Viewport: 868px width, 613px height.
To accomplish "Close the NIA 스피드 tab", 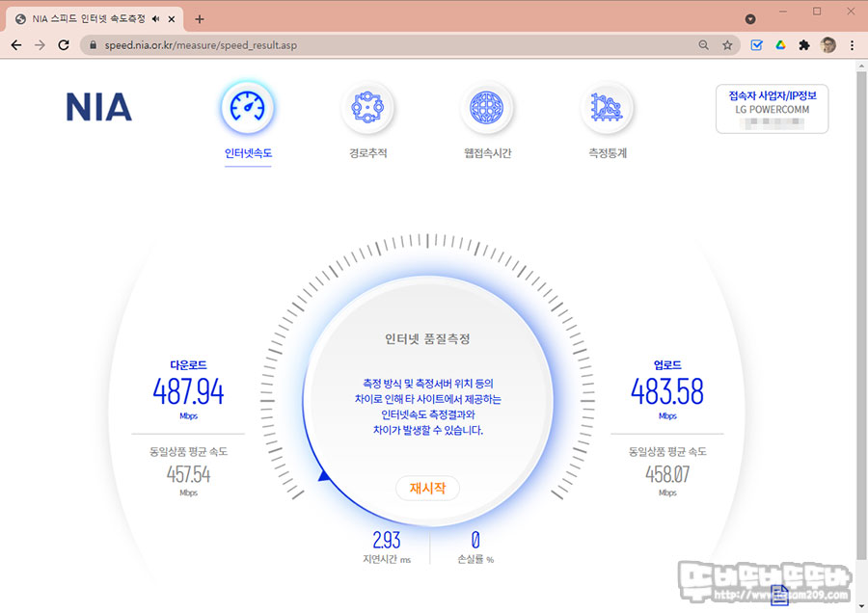I will tap(172, 19).
